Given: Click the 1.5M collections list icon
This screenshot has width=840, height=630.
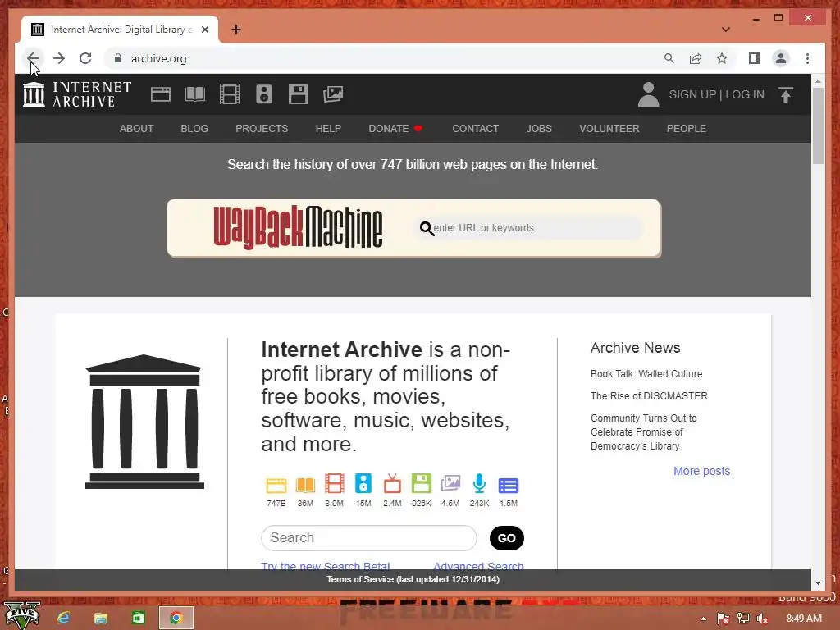Looking at the screenshot, I should (509, 486).
